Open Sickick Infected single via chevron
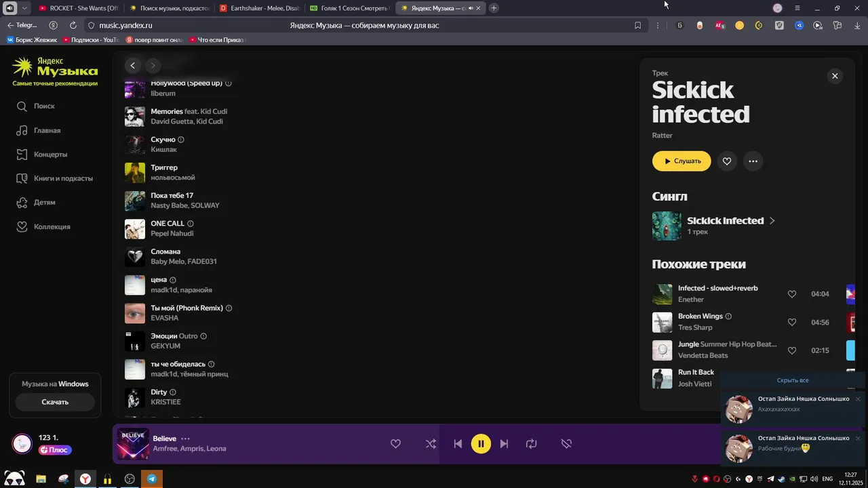Image resolution: width=868 pixels, height=488 pixels. point(772,221)
